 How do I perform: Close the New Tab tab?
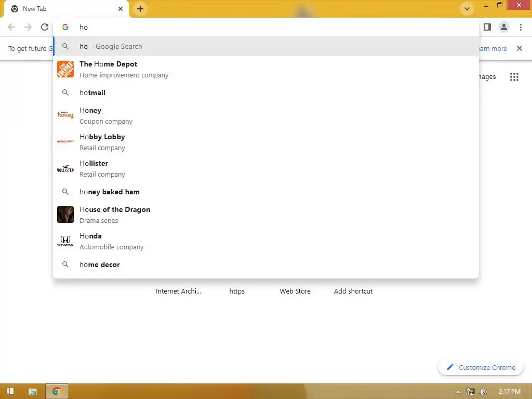(121, 9)
